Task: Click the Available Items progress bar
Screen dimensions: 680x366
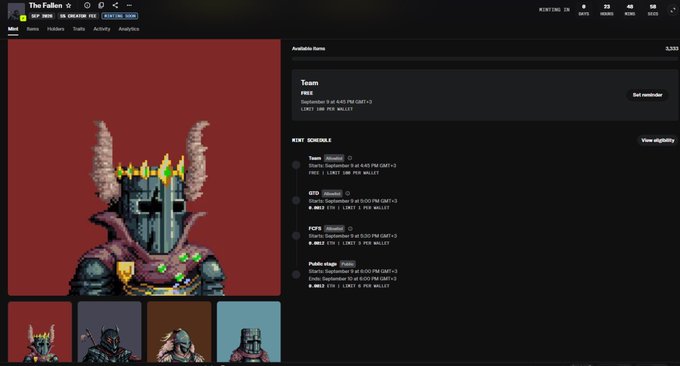Action: point(485,59)
